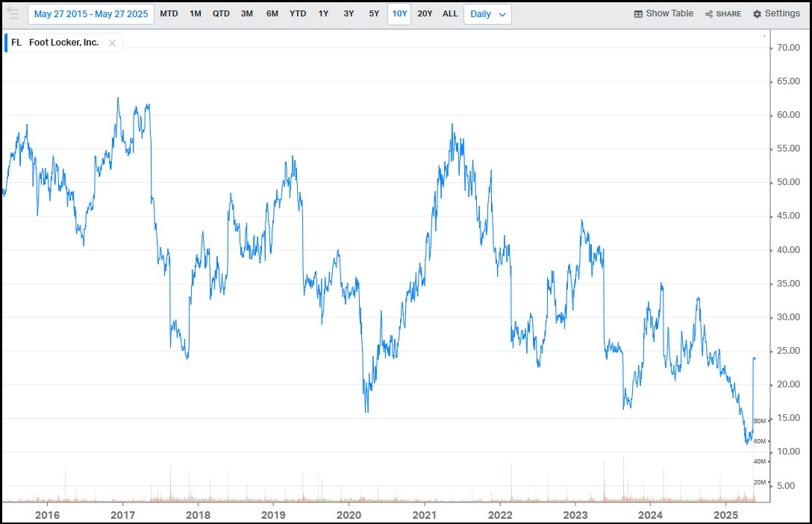Click the 30.00 price axis label

(x=788, y=317)
